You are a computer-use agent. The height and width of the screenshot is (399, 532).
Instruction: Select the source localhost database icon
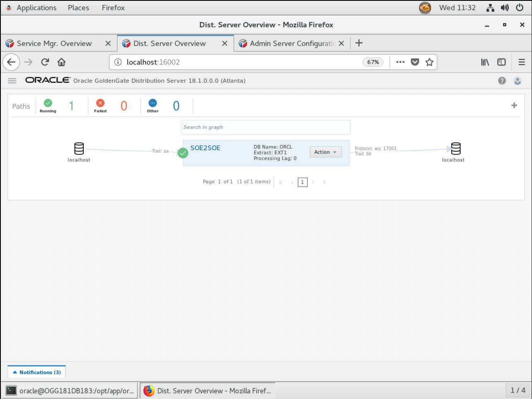tap(79, 148)
